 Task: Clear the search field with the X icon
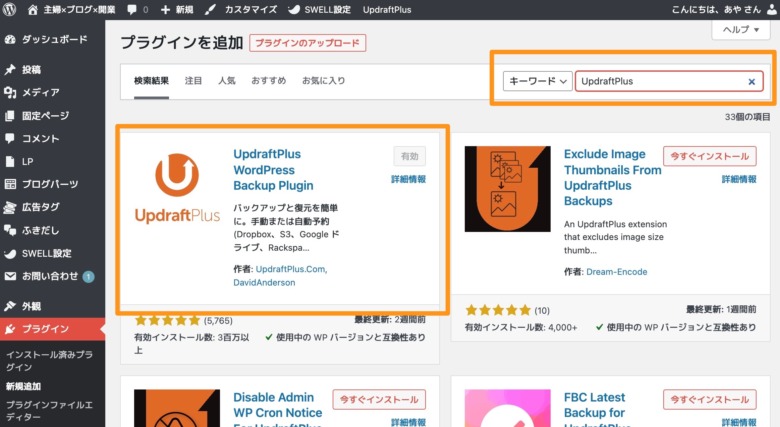(752, 82)
